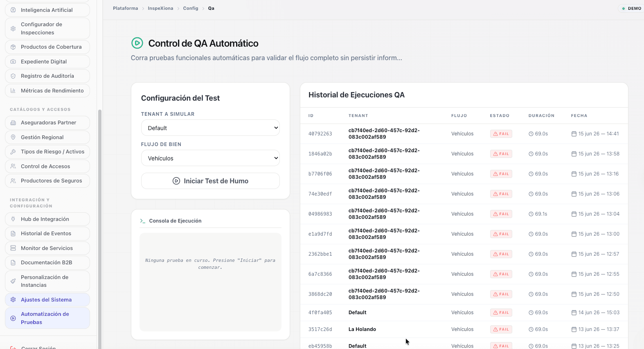The width and height of the screenshot is (644, 349).
Task: Click execution ID 2362bbe1
Action: point(320,254)
